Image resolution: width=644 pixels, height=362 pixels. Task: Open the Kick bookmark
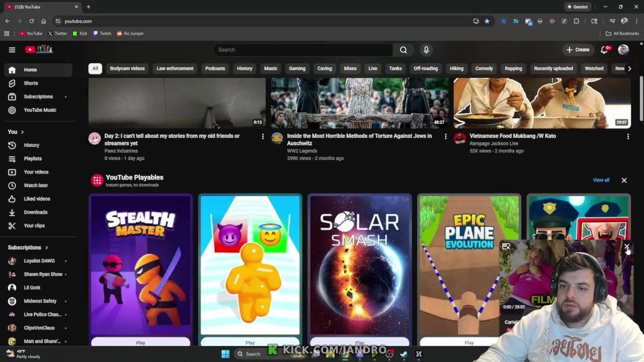coord(79,34)
